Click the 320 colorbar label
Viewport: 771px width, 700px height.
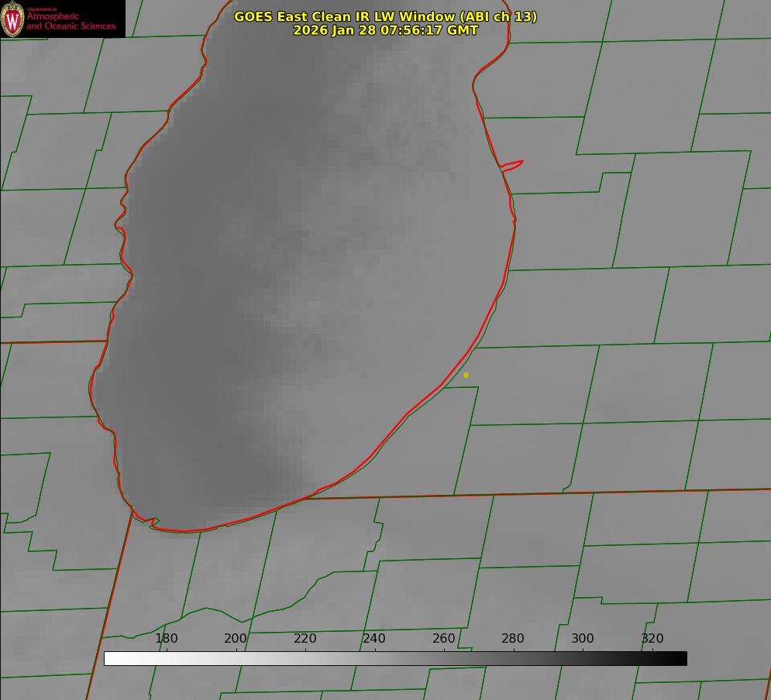[652, 638]
